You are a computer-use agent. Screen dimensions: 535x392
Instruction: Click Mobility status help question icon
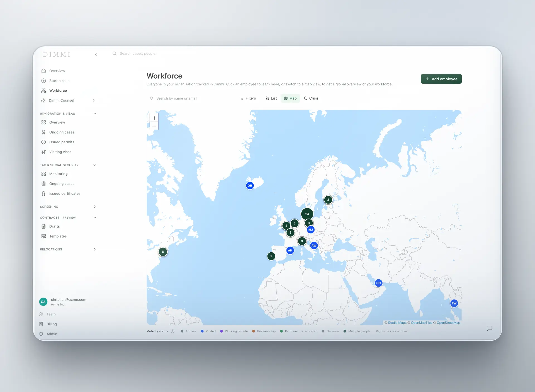coord(172,331)
